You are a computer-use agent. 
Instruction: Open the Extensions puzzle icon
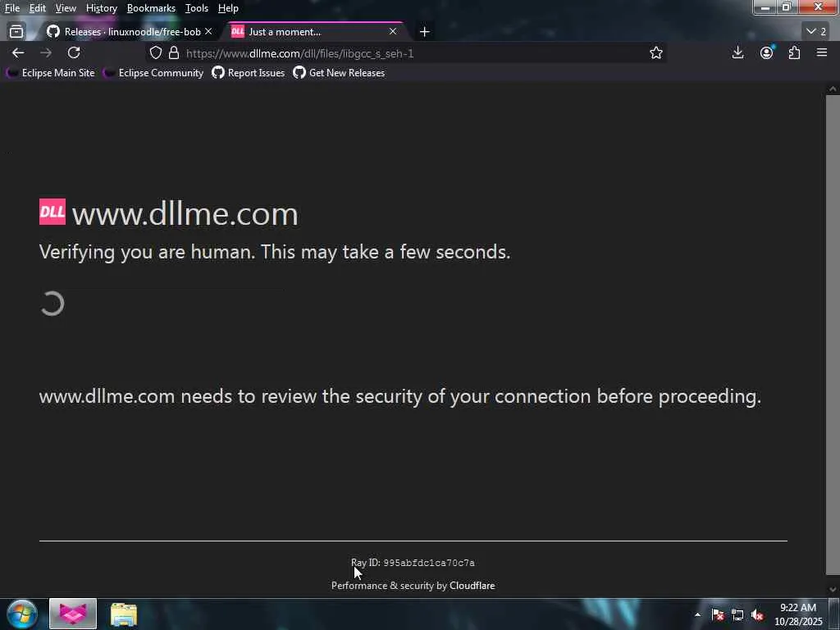[x=794, y=52]
